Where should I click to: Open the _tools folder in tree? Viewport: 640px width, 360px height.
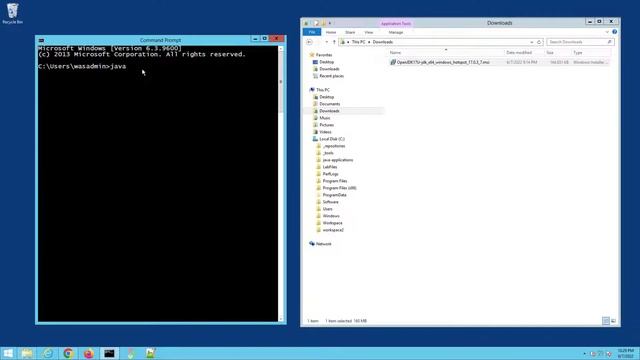[328, 153]
